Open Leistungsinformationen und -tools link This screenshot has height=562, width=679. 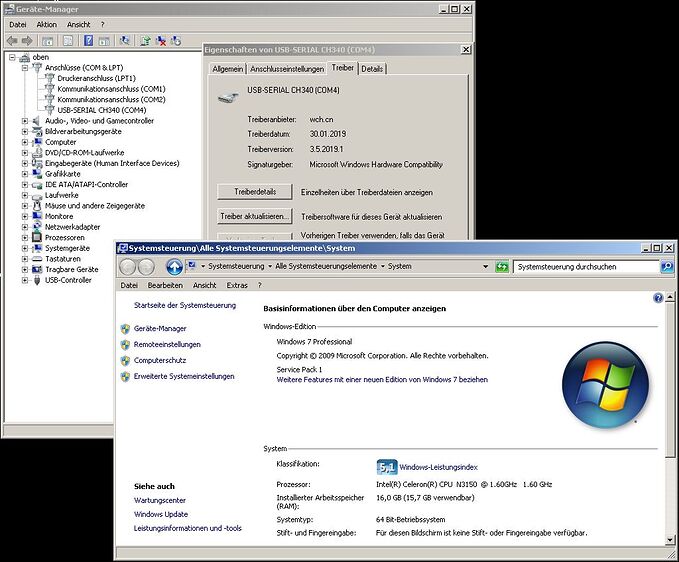[x=188, y=528]
